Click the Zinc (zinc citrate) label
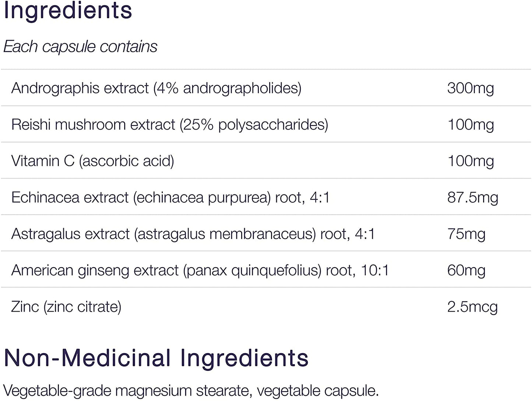Image resolution: width=532 pixels, height=401 pixels. 66,307
